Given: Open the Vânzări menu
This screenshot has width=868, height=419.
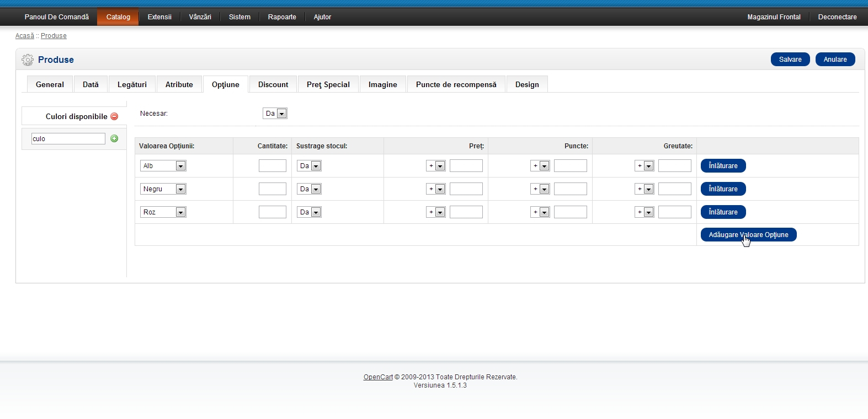Looking at the screenshot, I should click(200, 17).
